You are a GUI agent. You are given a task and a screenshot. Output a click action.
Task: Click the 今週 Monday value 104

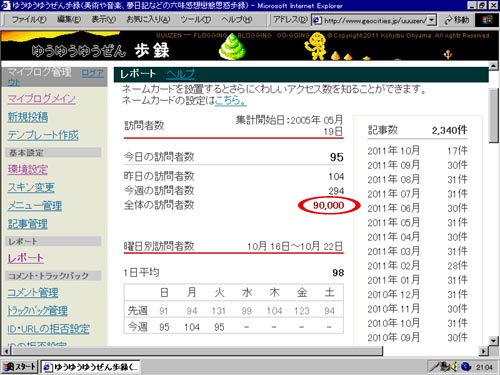click(x=192, y=327)
